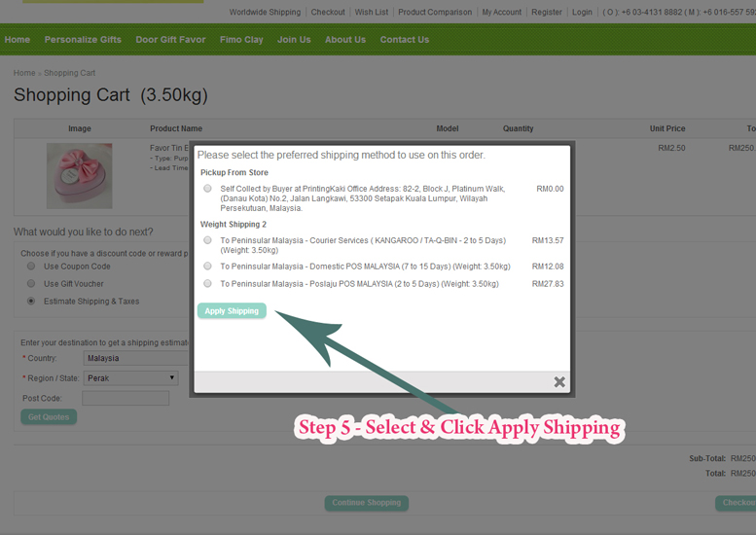Click the Apply Shipping button
This screenshot has width=756, height=535.
coord(232,311)
